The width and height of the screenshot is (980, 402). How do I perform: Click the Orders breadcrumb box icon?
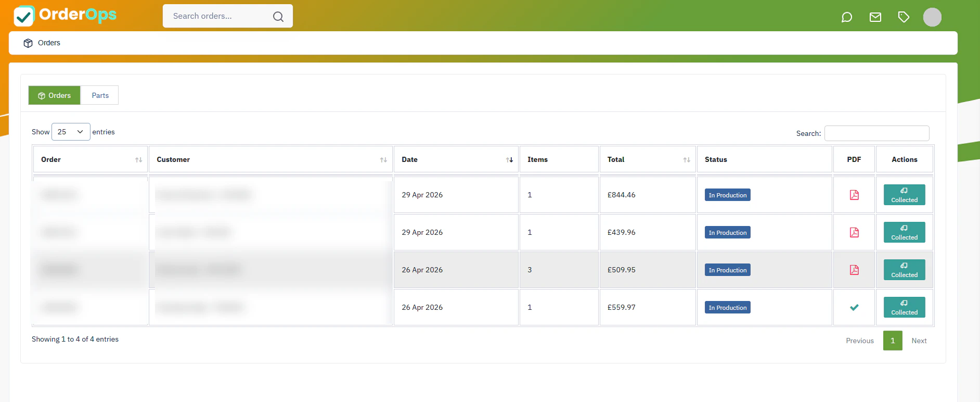(28, 43)
